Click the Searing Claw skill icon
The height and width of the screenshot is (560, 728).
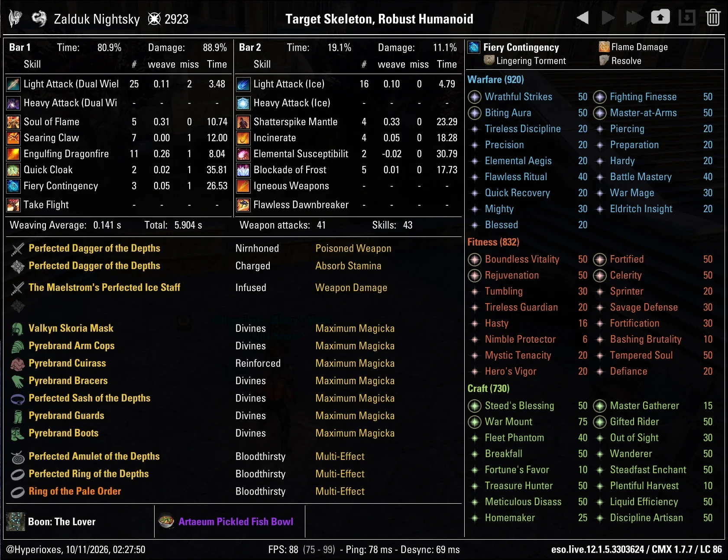(x=13, y=138)
